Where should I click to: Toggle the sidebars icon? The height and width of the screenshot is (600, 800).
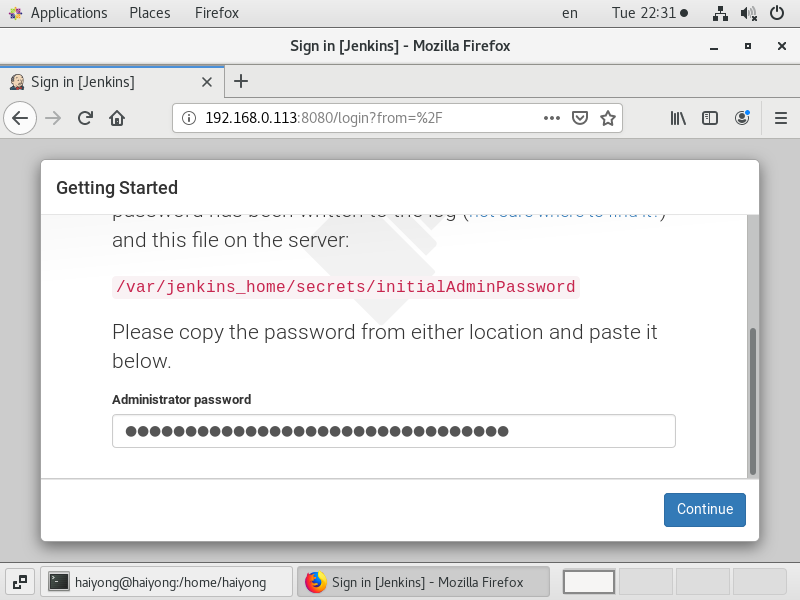point(710,118)
